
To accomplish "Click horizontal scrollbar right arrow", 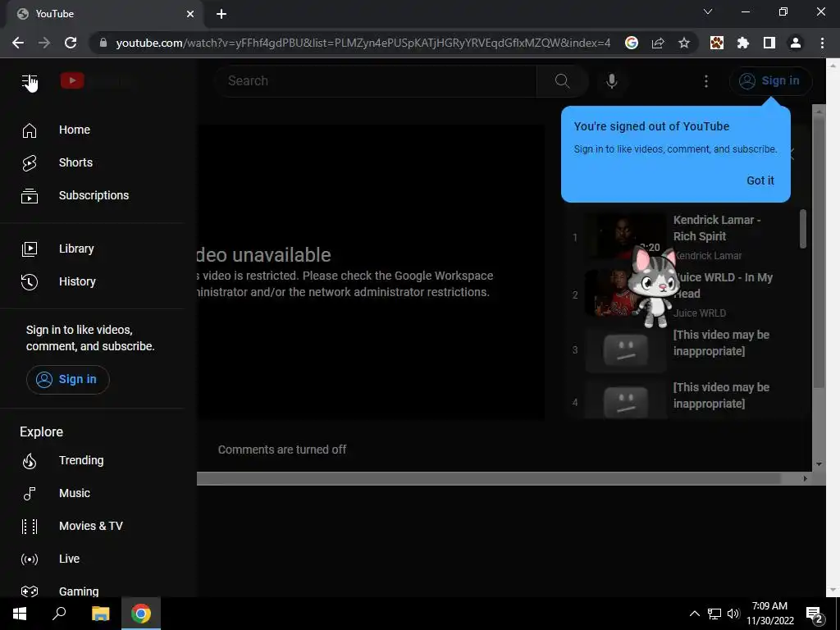I will click(805, 478).
